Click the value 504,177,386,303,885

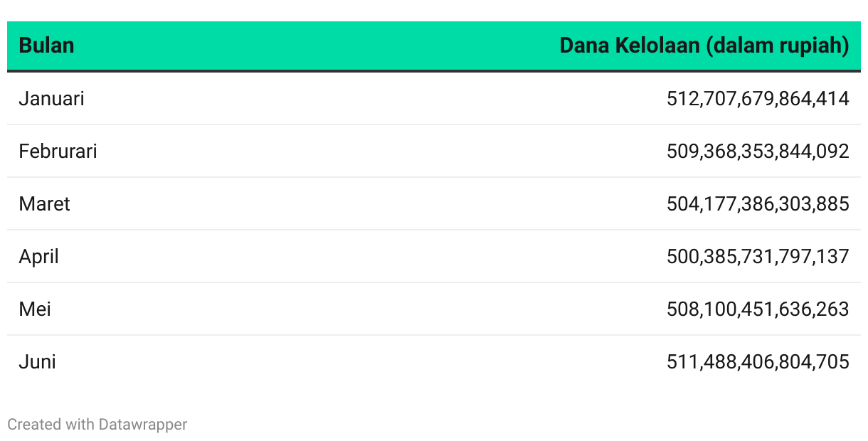click(758, 203)
